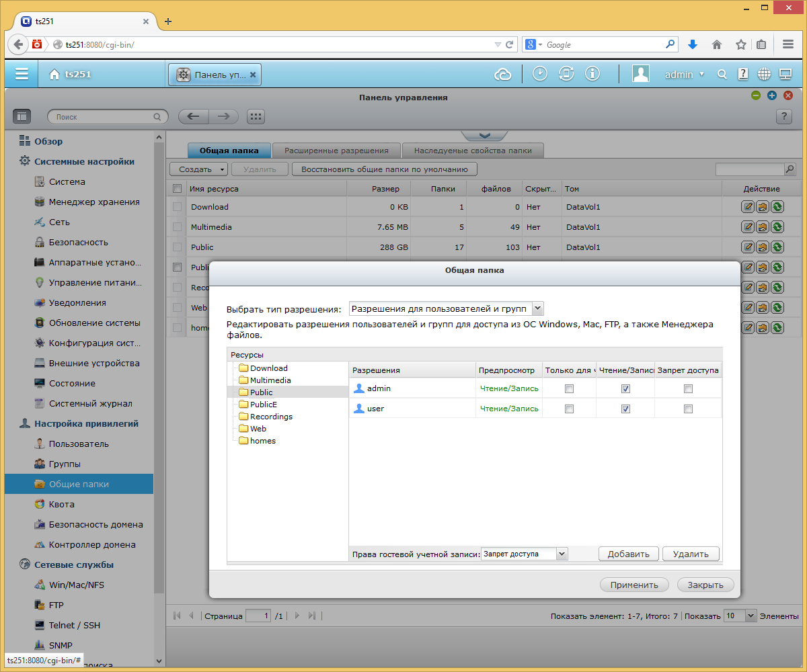Open the permission type dropdown

coord(446,308)
